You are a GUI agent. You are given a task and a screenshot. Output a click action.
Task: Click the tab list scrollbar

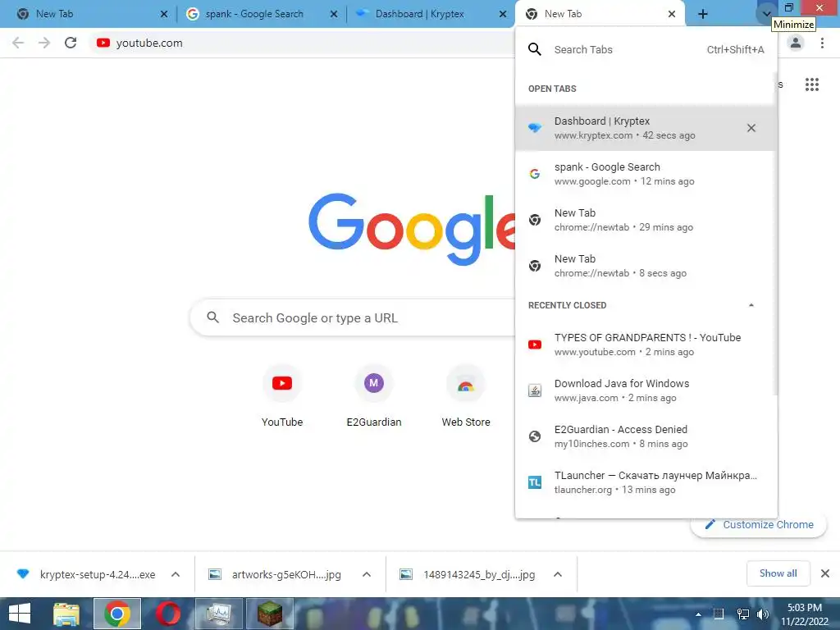coord(776,235)
